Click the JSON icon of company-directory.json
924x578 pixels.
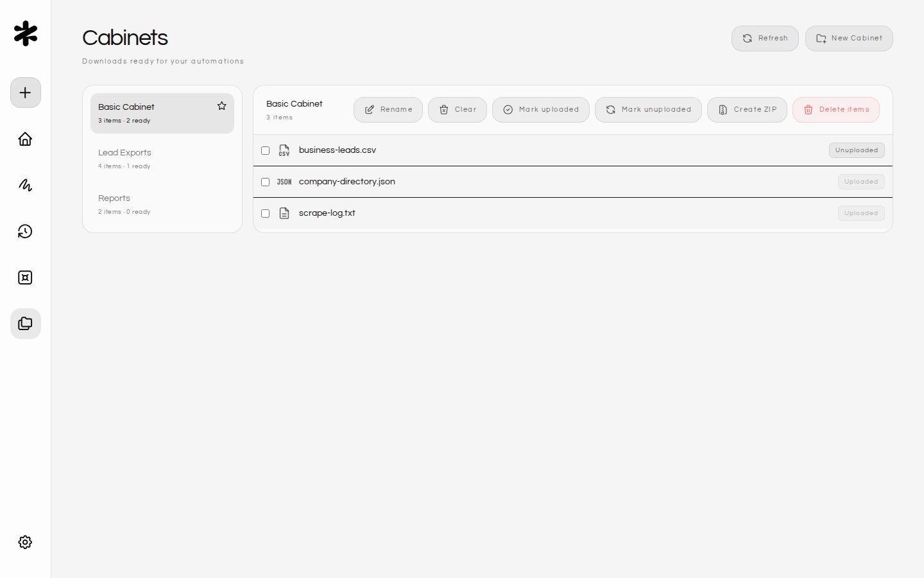tap(284, 182)
